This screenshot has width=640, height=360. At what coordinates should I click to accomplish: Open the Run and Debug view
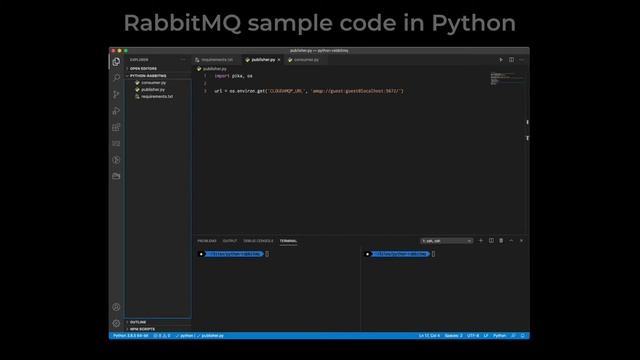tap(116, 111)
